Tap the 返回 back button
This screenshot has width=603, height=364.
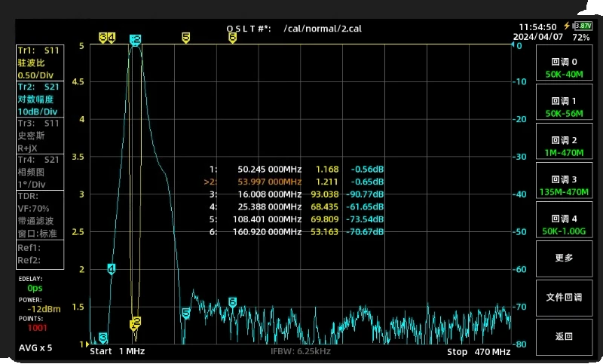(564, 337)
